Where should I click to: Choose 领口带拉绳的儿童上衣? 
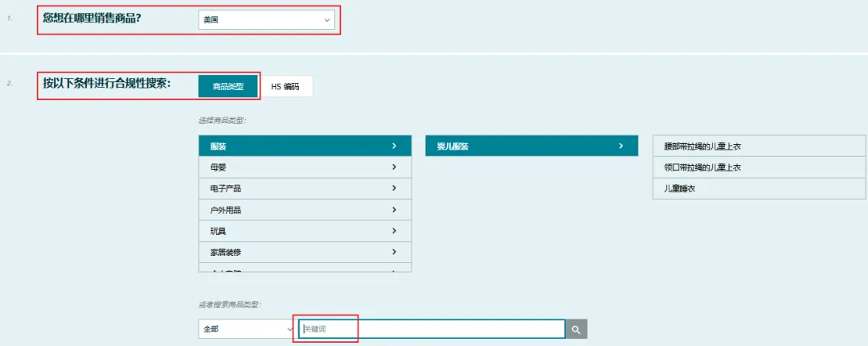click(x=759, y=167)
